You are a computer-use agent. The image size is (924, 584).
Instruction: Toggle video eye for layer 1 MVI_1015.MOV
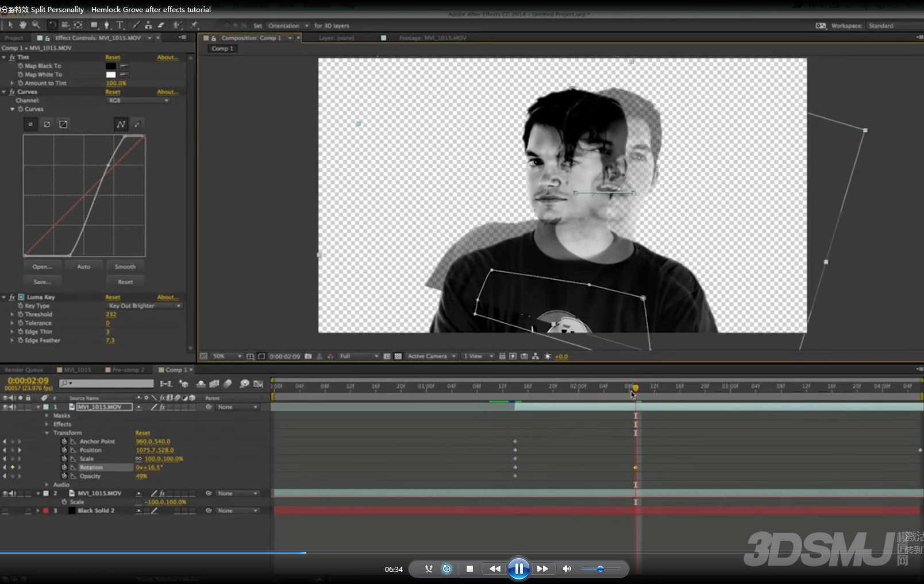pyautogui.click(x=5, y=407)
